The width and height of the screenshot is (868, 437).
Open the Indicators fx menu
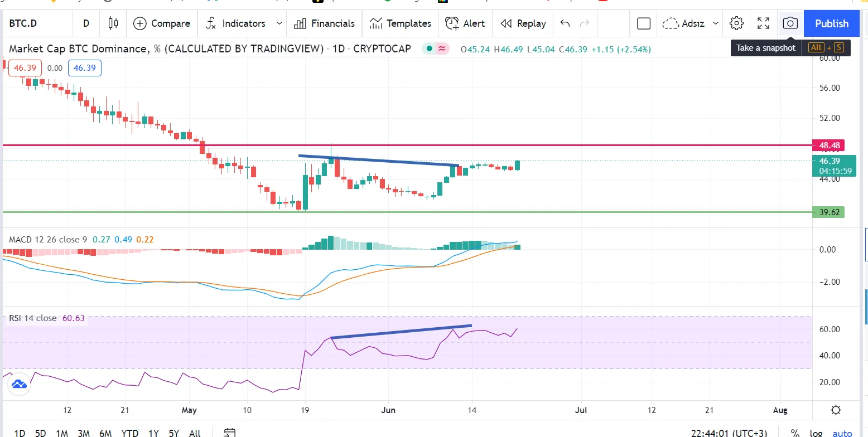pyautogui.click(x=235, y=23)
